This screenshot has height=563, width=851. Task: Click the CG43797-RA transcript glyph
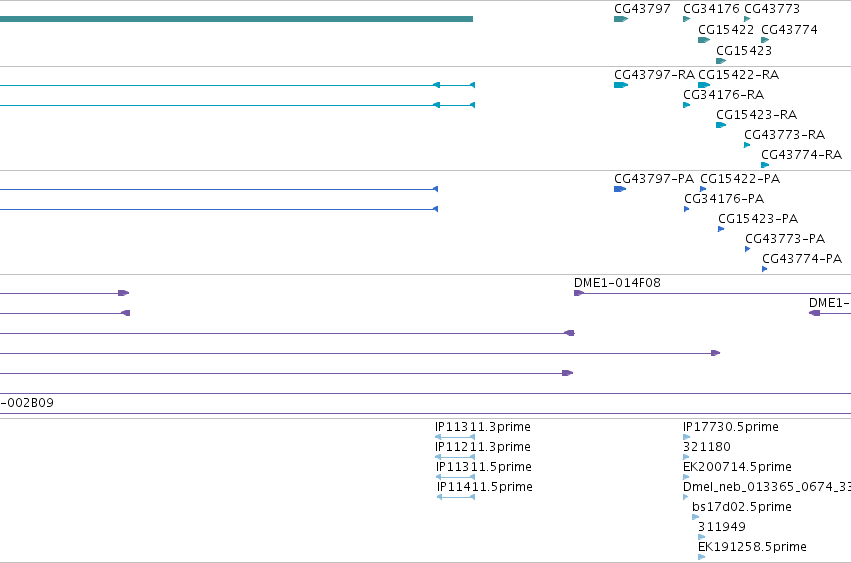coord(621,85)
